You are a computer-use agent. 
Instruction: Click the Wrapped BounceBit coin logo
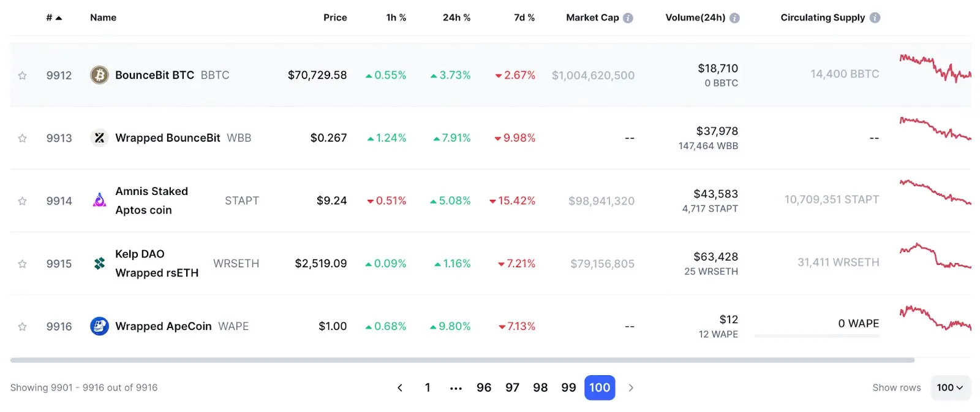[99, 138]
